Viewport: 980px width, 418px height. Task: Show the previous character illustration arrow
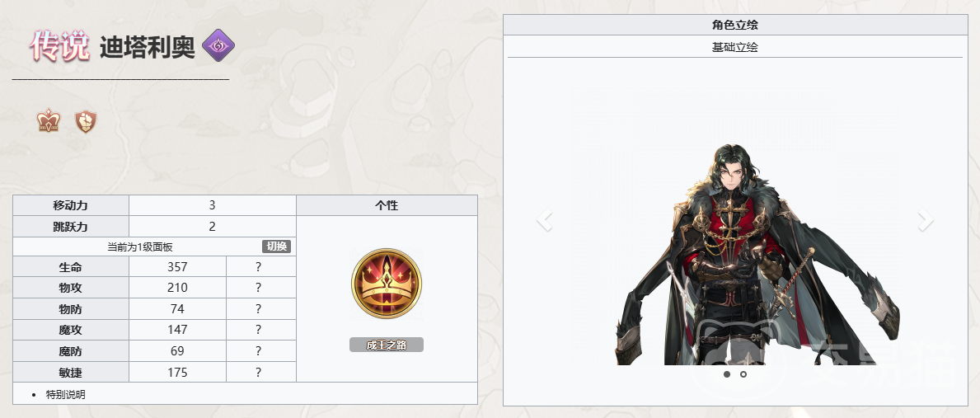tap(544, 220)
